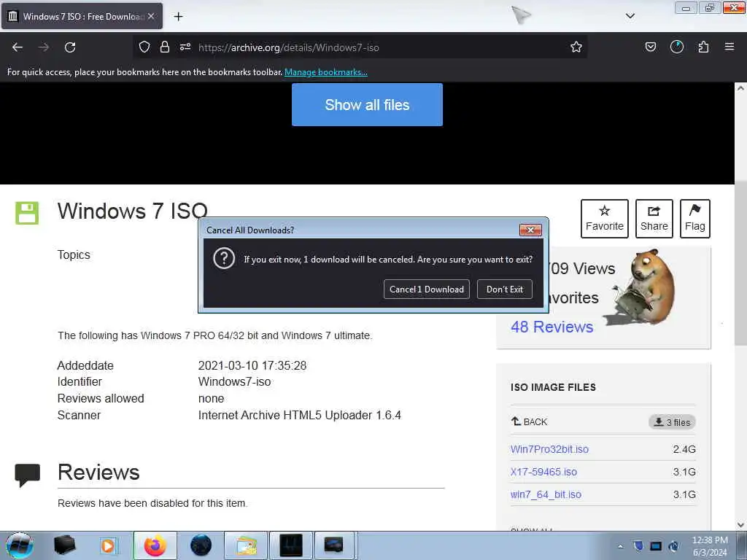
Task: Open the file explorer taskbar icon
Action: pyautogui.click(x=246, y=545)
